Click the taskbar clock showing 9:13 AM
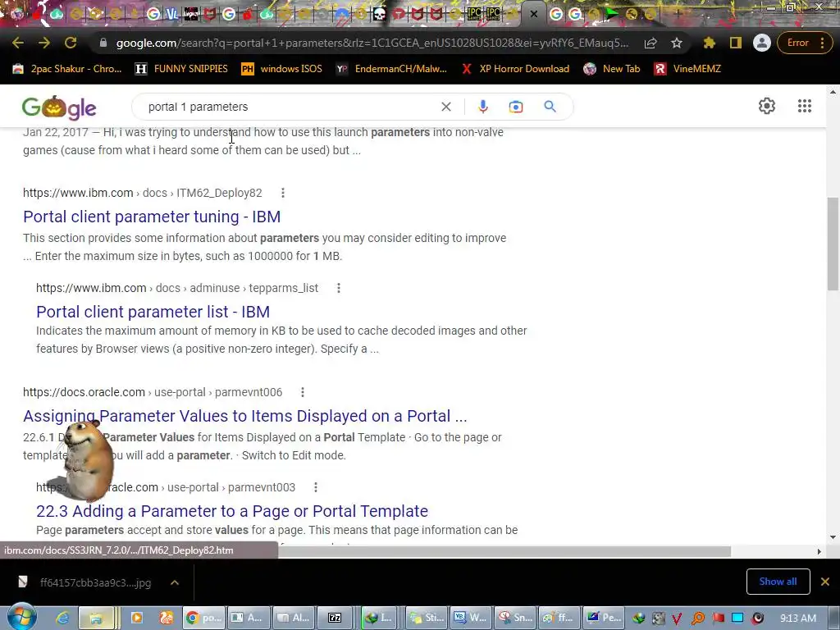The height and width of the screenshot is (630, 840). pos(797,618)
